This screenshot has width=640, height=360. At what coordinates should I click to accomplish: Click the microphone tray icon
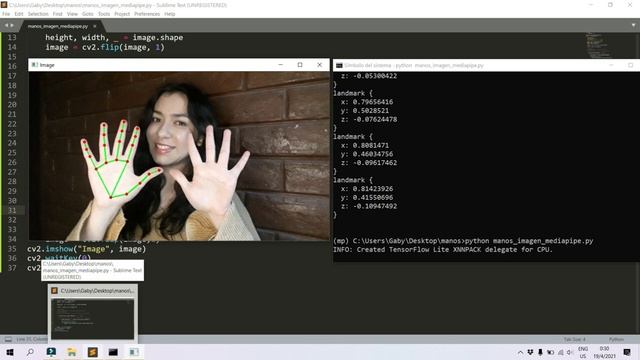point(540,352)
